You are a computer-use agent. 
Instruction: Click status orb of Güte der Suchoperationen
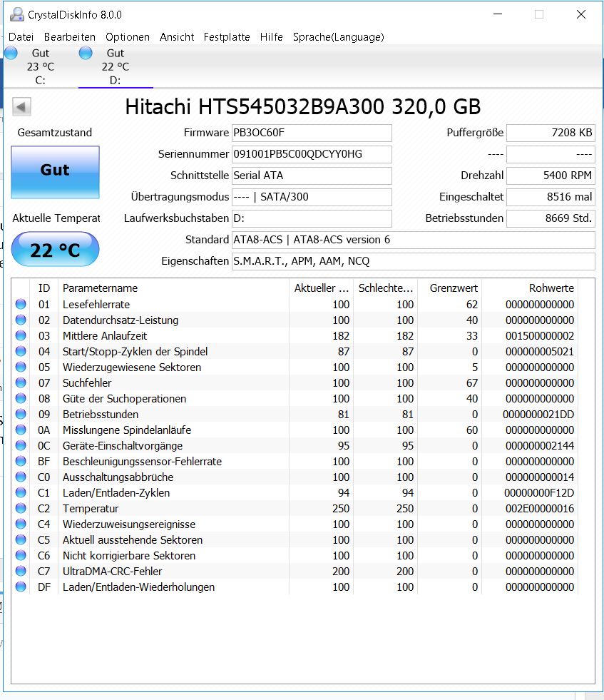21,398
